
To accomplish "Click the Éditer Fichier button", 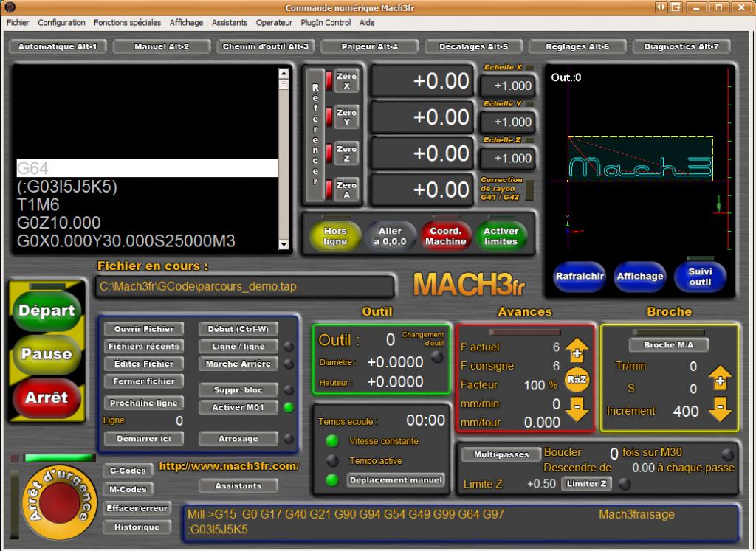I will pos(144,364).
